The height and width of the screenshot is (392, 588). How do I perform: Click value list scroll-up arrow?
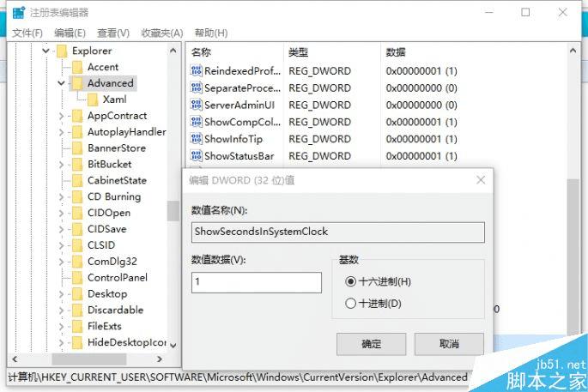click(x=573, y=51)
